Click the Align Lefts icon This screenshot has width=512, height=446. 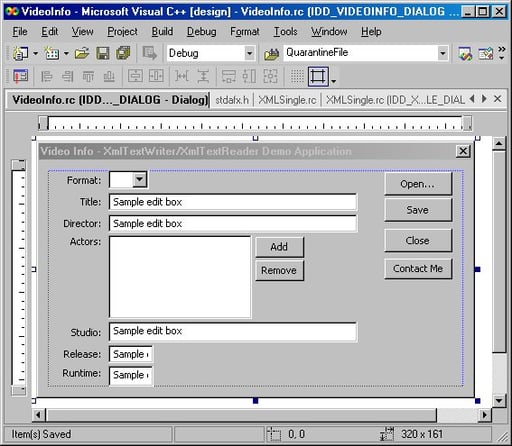click(46, 76)
